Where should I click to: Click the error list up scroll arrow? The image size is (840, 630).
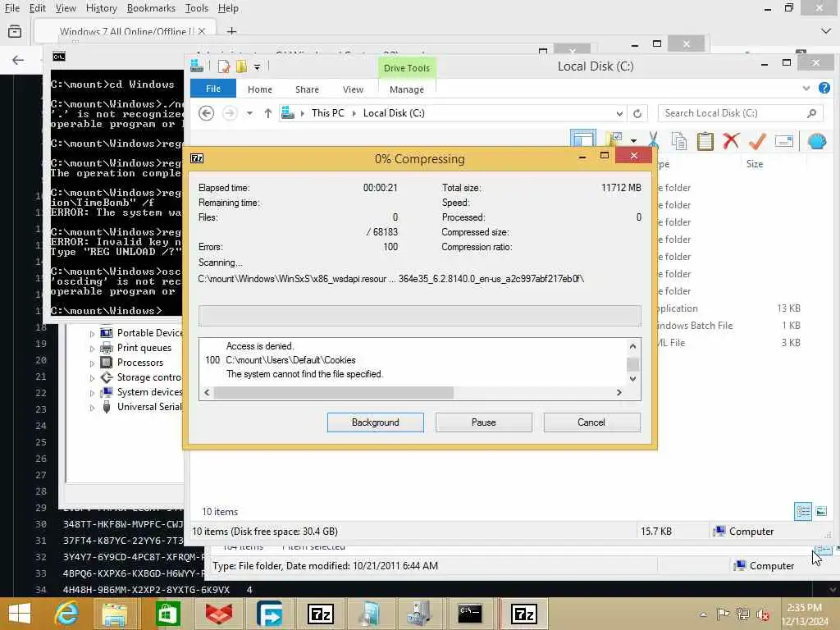[x=632, y=346]
